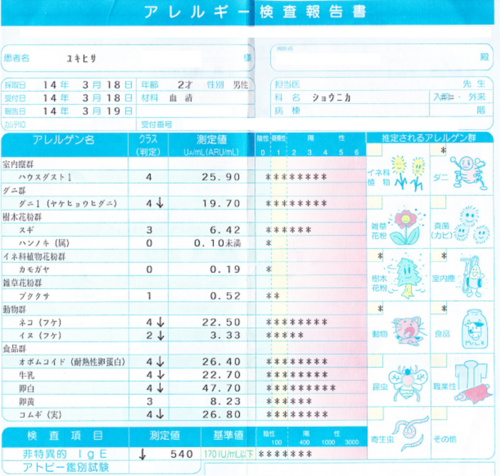Image resolution: width=500 pixels, height=476 pixels.
Task: Click the クラス(判定) column header
Action: (x=148, y=145)
